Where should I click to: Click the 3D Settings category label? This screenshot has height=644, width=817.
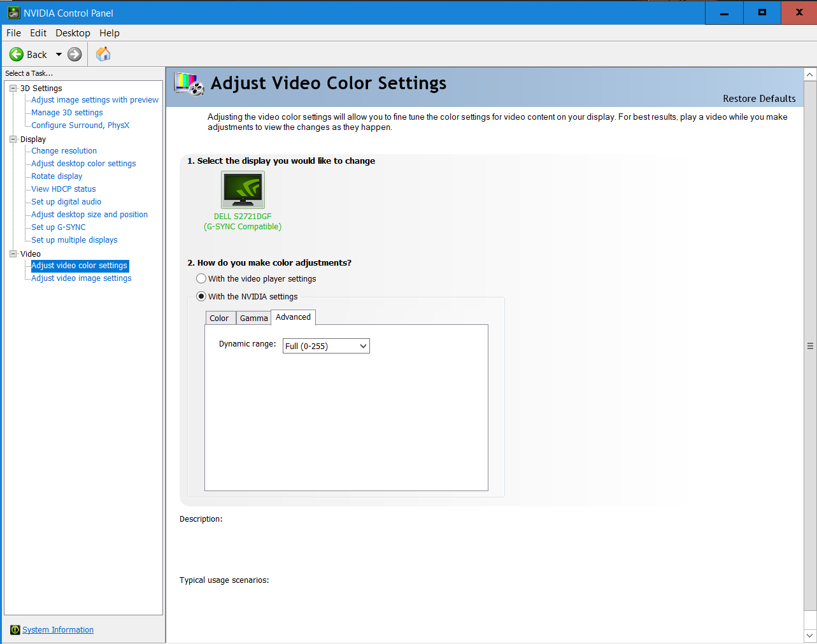coord(41,89)
